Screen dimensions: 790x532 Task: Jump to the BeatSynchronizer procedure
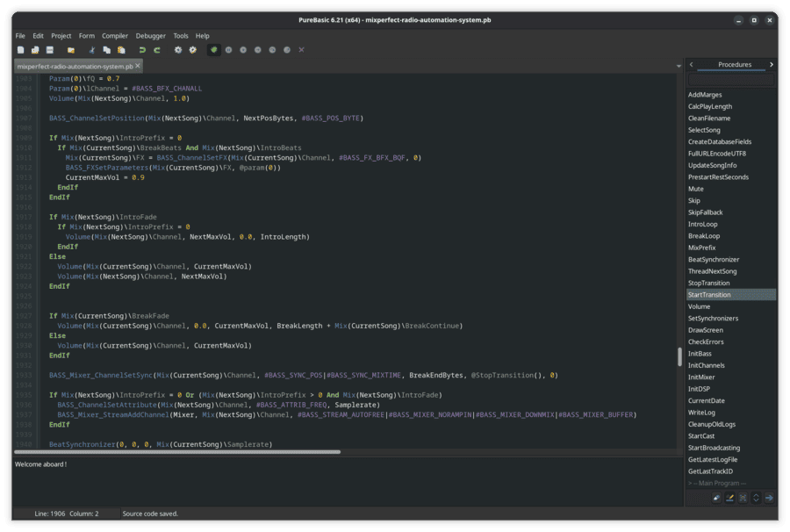click(714, 260)
